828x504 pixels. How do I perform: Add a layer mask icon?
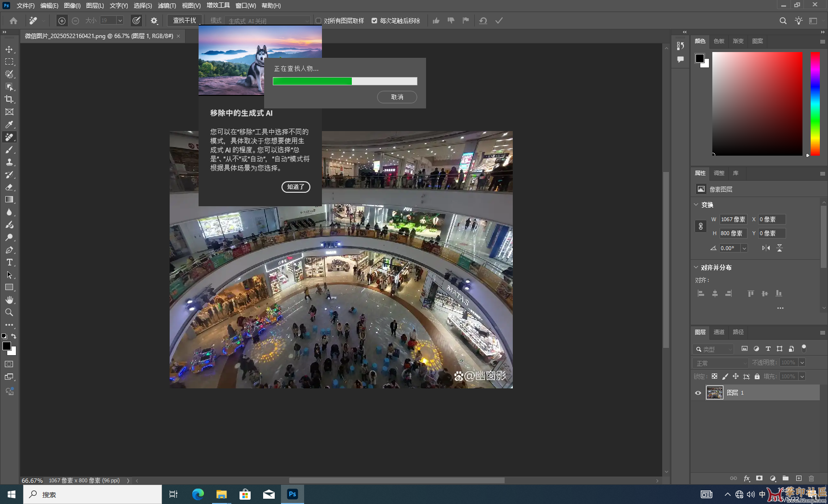[760, 478]
